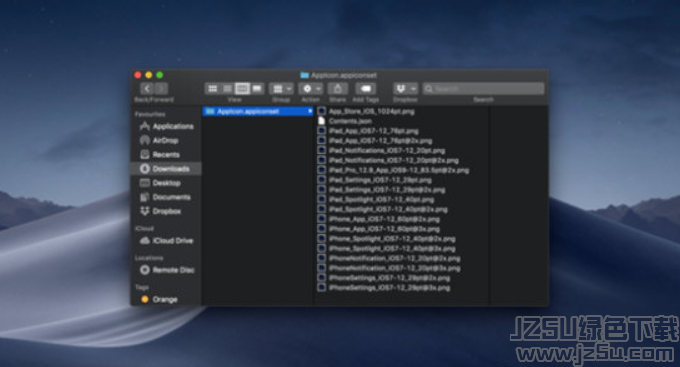Click the Add Tags button

366,89
